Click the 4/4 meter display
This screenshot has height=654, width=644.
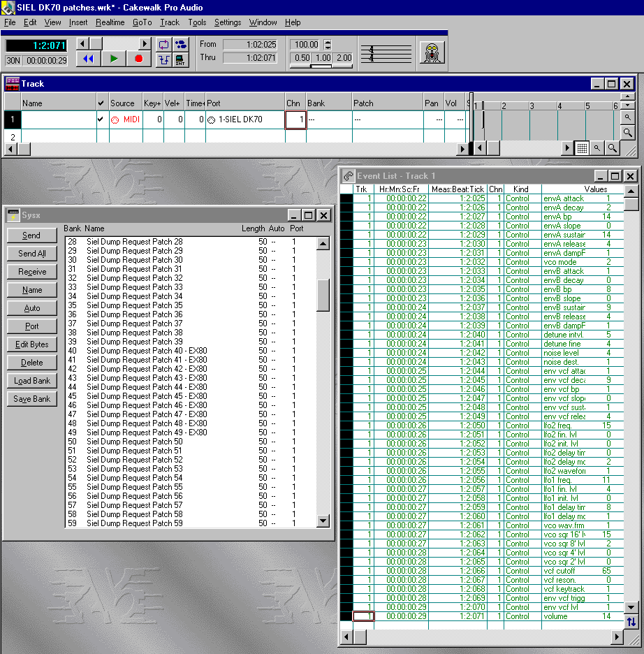(386, 53)
